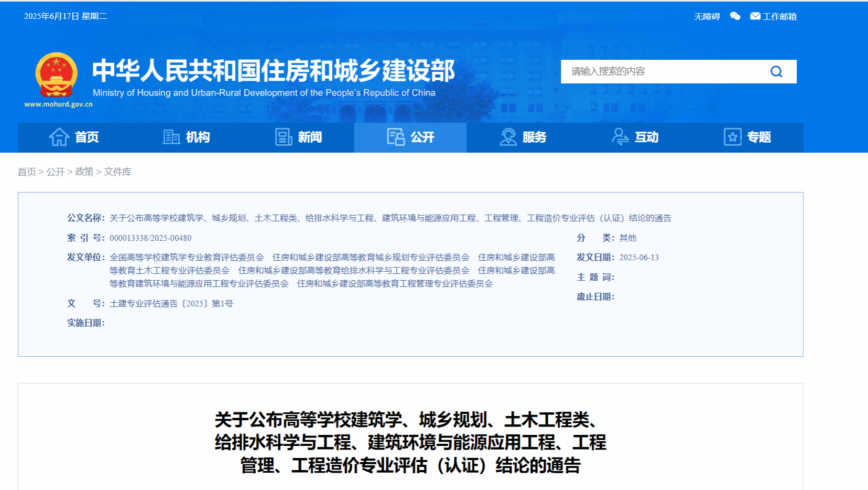Click the www.mohurd.gov.cn site address
Screen dimensions: 868x490
(59, 104)
